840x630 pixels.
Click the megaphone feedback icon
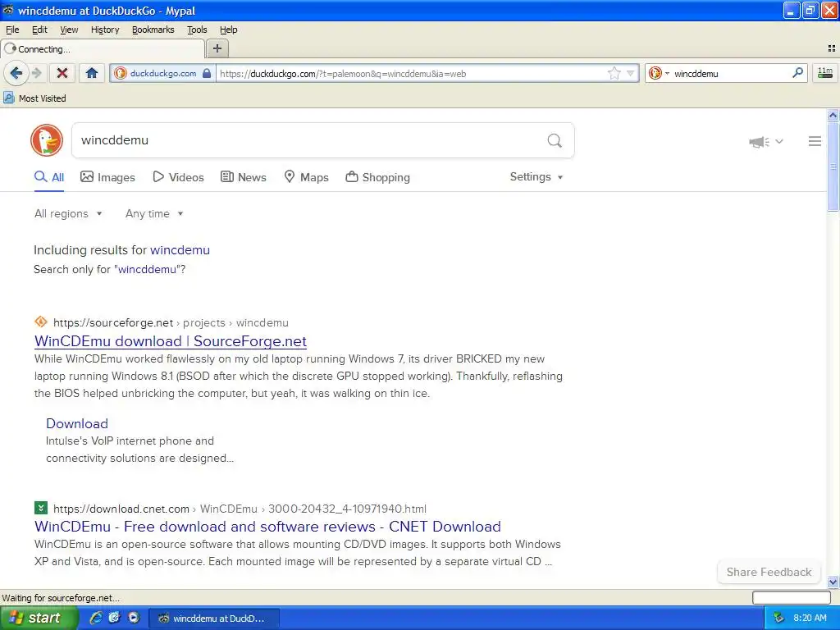759,141
